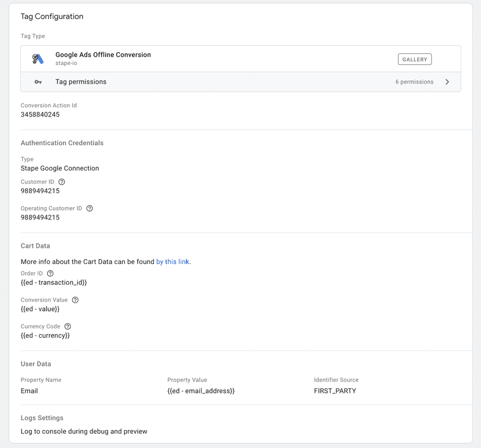Click the Authentication Credentials section header

pyautogui.click(x=62, y=143)
